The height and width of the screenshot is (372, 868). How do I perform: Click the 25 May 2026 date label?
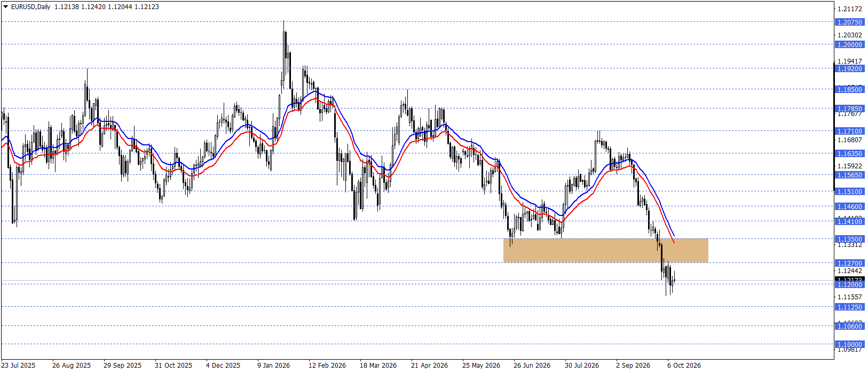pyautogui.click(x=482, y=366)
